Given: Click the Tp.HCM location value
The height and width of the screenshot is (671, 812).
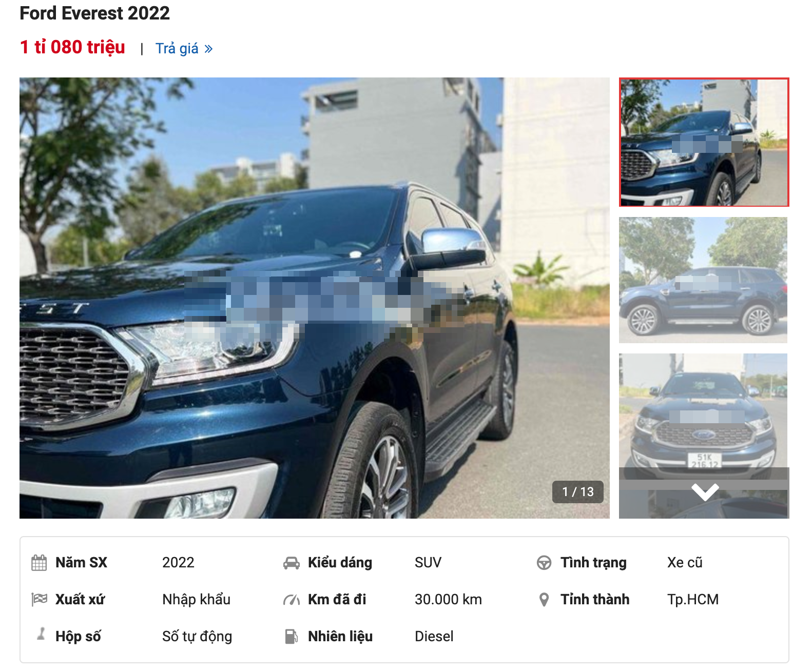Looking at the screenshot, I should [693, 599].
